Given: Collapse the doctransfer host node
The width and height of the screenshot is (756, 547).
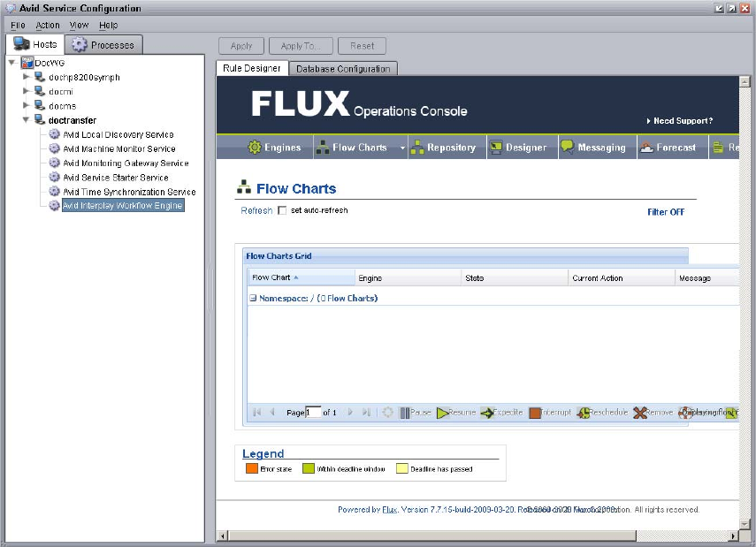Looking at the screenshot, I should pos(26,120).
